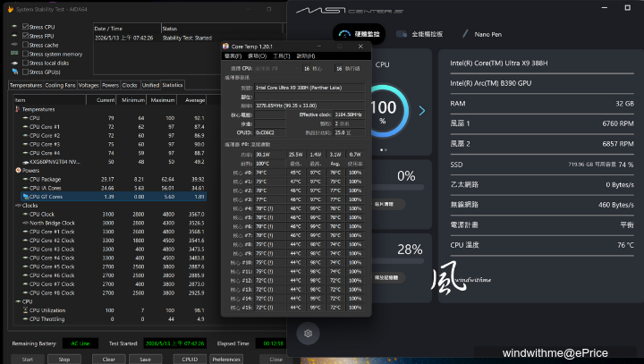Image resolution: width=644 pixels, height=364 pixels.
Task: Enable the Stress cache checkbox
Action: click(x=25, y=45)
